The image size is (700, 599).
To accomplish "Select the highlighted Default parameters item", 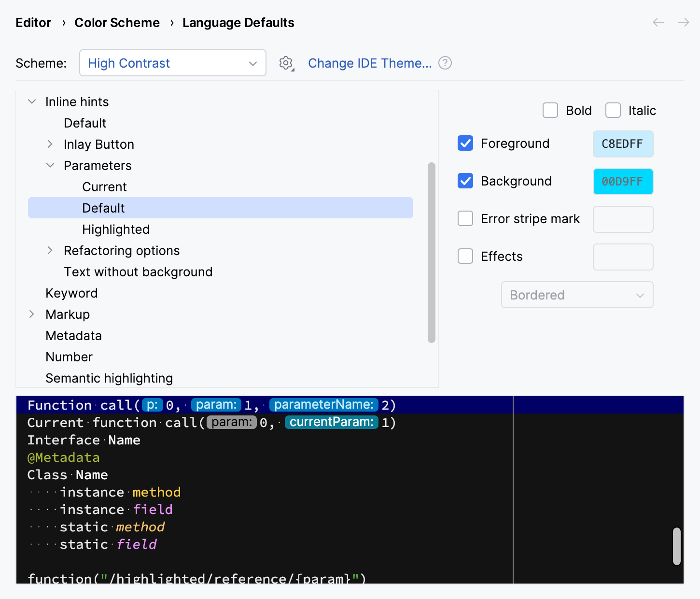I will tap(221, 208).
